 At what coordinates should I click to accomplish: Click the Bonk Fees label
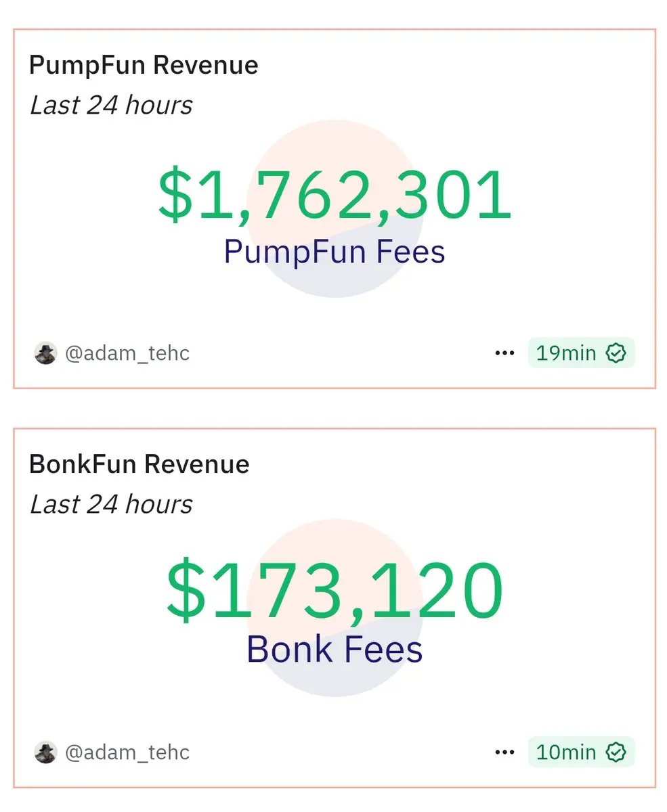[335, 650]
